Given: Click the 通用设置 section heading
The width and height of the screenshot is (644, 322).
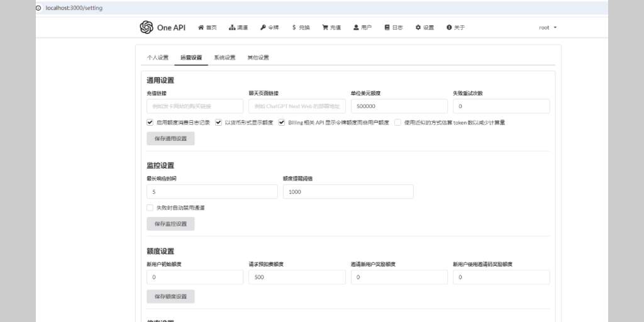Looking at the screenshot, I should [160, 80].
